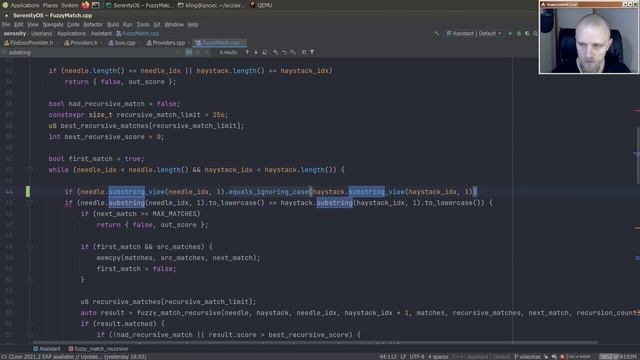
Task: Toggle the Words search option
Action: [x=198, y=52]
